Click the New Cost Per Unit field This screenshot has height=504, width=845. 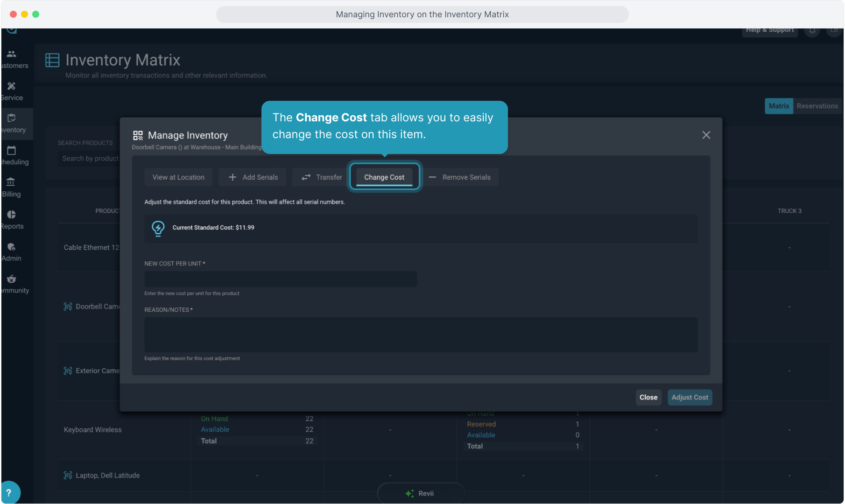tap(281, 279)
